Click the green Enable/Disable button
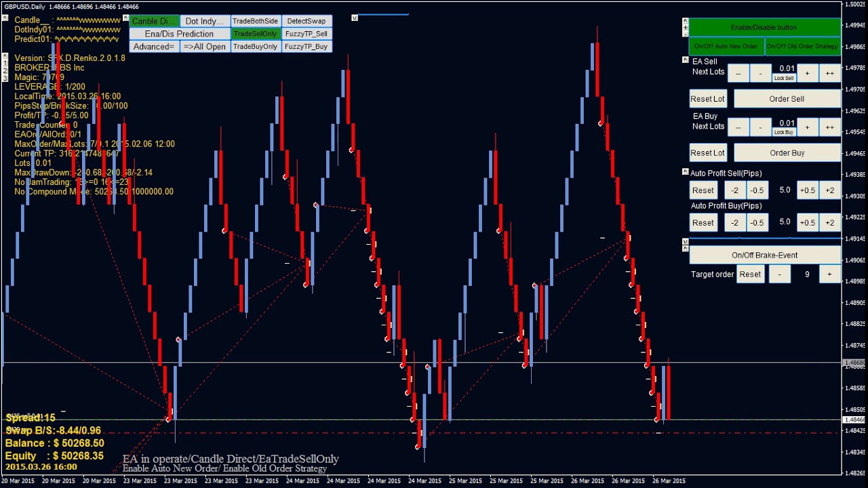The image size is (868, 488). point(764,27)
